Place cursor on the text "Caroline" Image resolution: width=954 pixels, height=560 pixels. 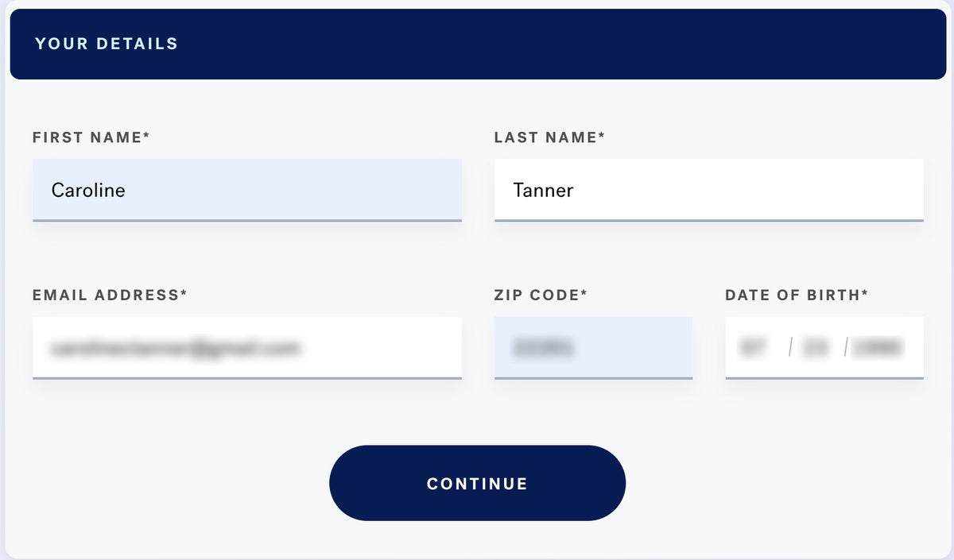click(88, 190)
